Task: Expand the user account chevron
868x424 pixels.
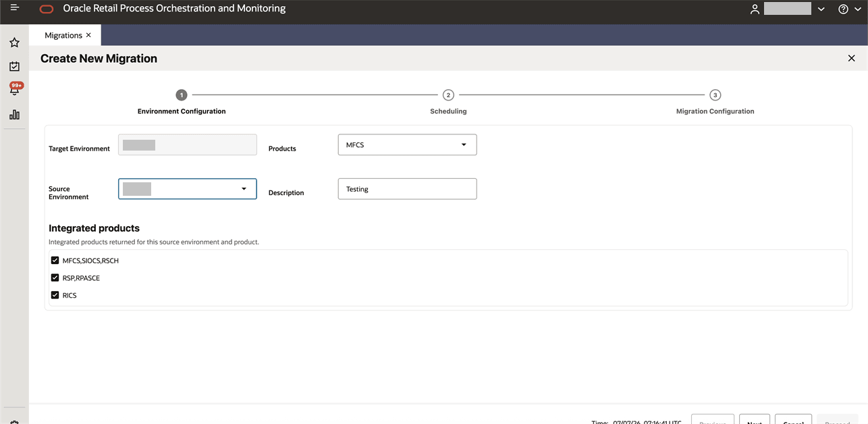Action: click(821, 9)
